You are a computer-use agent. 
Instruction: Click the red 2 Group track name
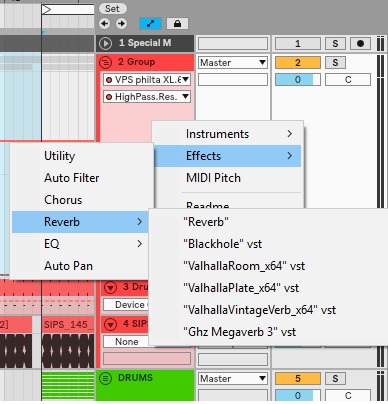136,62
